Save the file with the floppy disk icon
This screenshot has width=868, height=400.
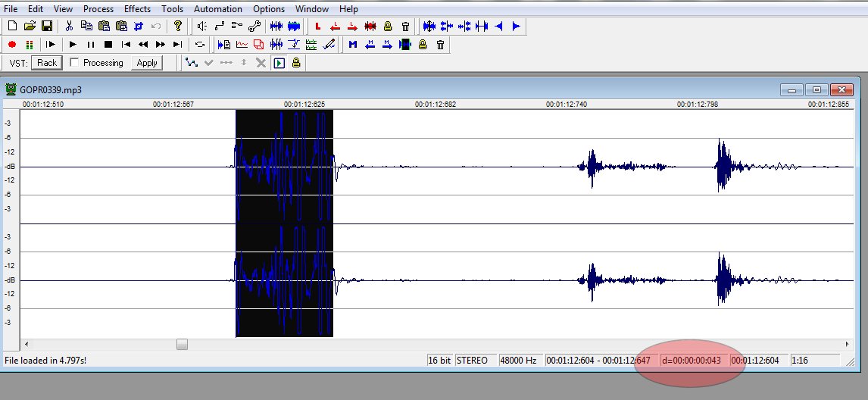pos(47,26)
